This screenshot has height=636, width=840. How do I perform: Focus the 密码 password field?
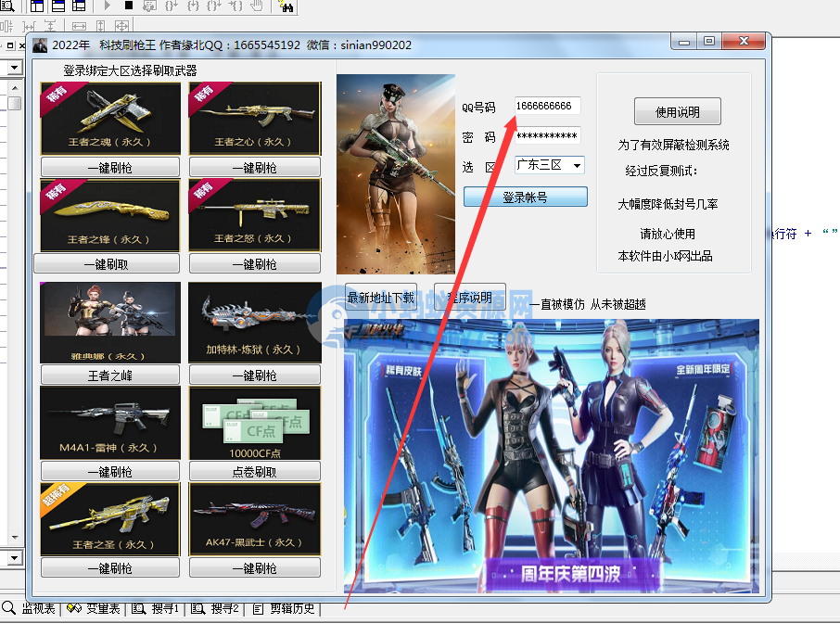click(547, 136)
